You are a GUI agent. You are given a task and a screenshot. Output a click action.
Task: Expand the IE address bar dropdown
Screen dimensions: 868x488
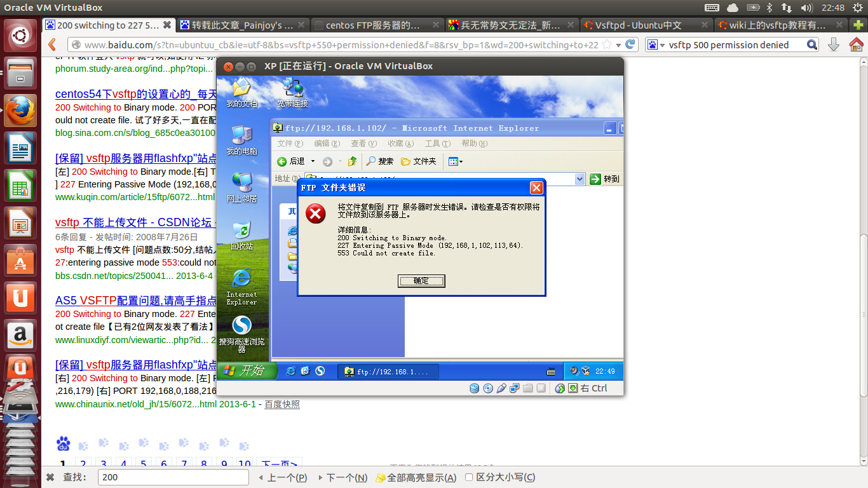[x=580, y=179]
